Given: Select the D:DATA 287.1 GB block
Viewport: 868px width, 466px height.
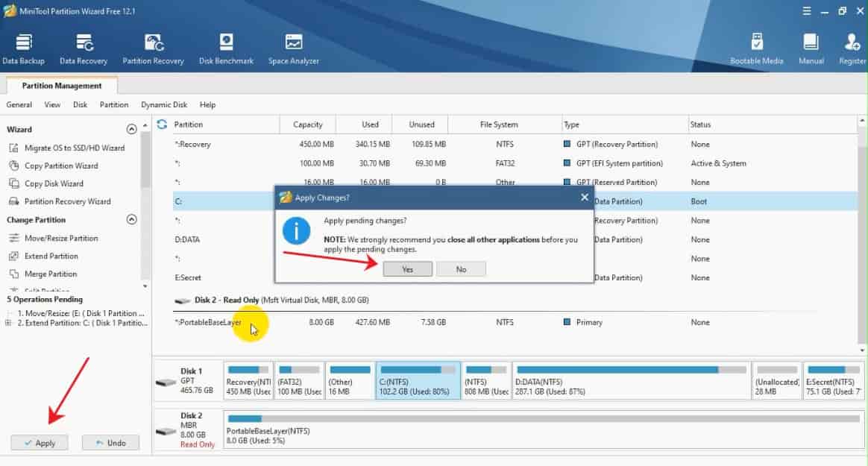Looking at the screenshot, I should tap(632, 381).
